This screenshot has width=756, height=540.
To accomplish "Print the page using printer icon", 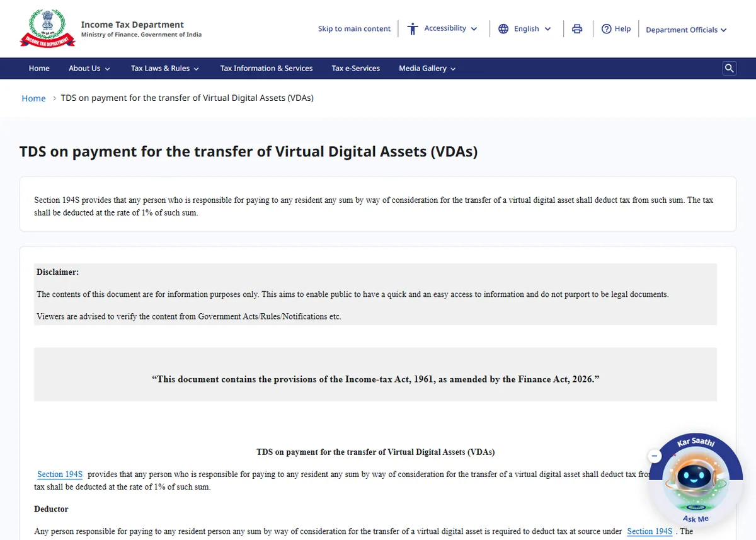I will 577,28.
